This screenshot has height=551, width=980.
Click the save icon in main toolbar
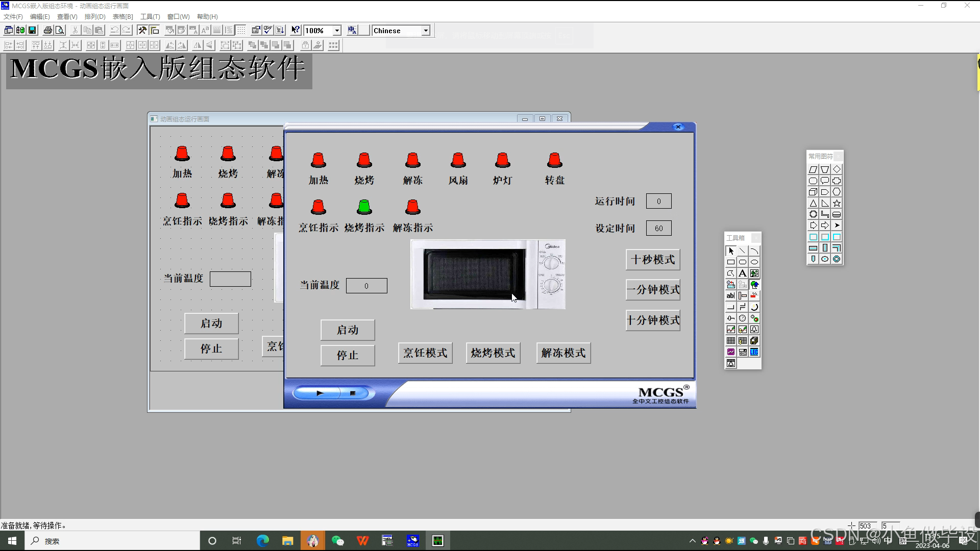coord(32,31)
